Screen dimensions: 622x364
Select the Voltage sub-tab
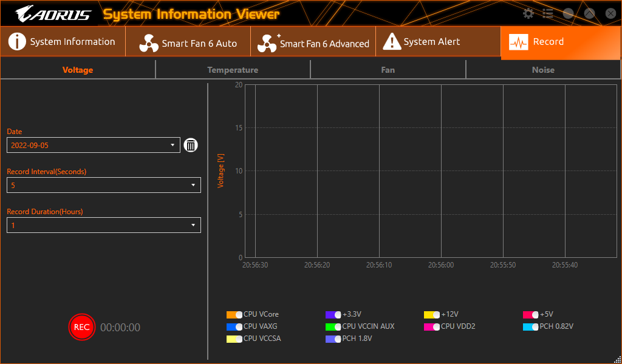click(x=78, y=70)
